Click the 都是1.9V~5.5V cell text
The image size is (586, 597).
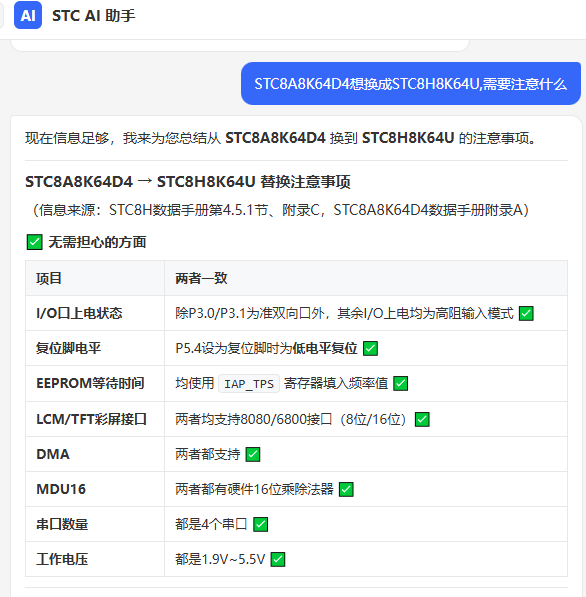(220, 559)
